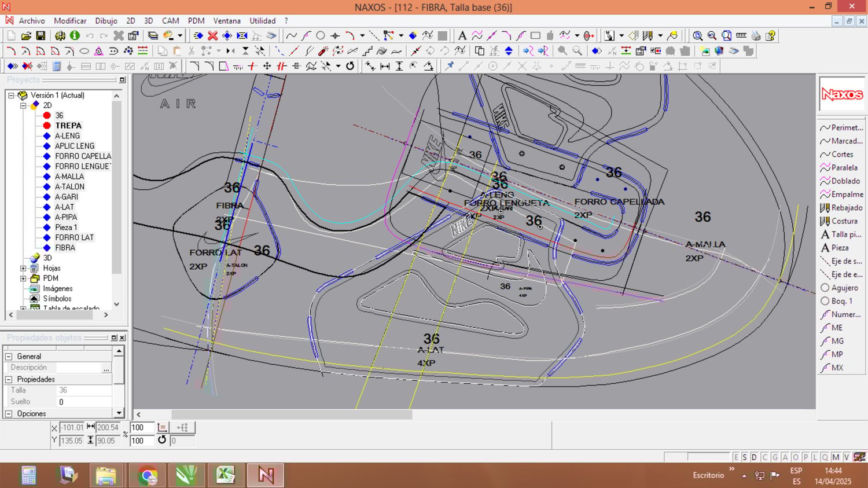The width and height of the screenshot is (868, 488).
Task: Select the text 'A' tool in toolbar
Action: (462, 36)
